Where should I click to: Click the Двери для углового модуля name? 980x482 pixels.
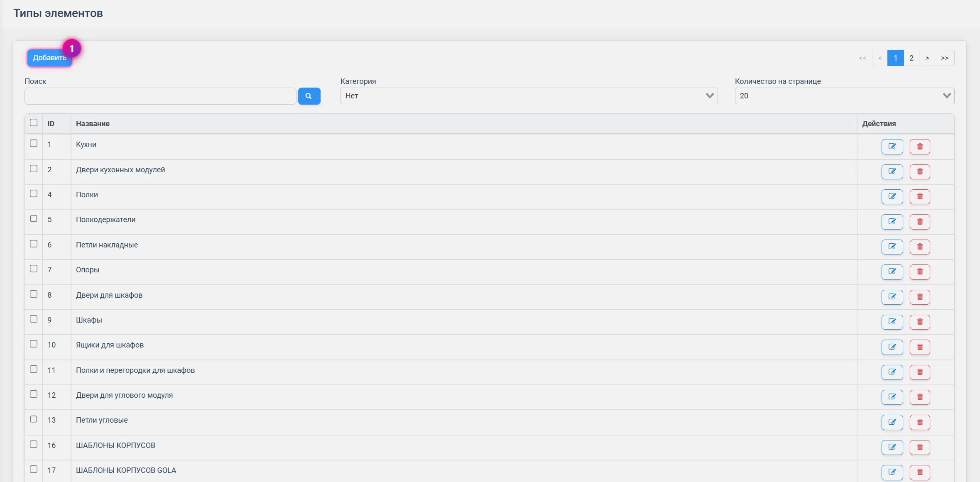[124, 395]
